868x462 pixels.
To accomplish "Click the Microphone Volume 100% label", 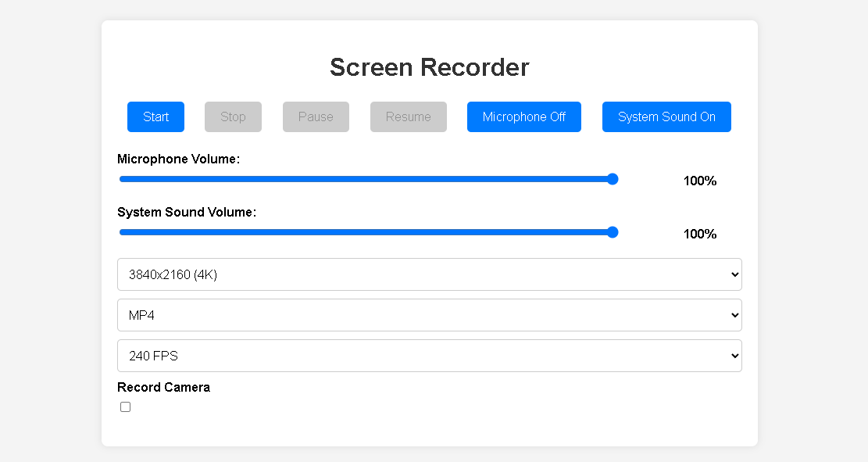I will pos(699,181).
